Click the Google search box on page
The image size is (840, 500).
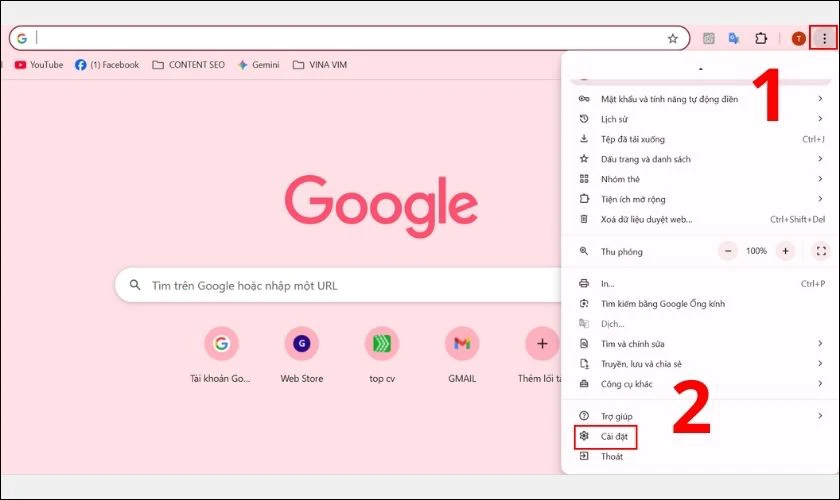[339, 285]
